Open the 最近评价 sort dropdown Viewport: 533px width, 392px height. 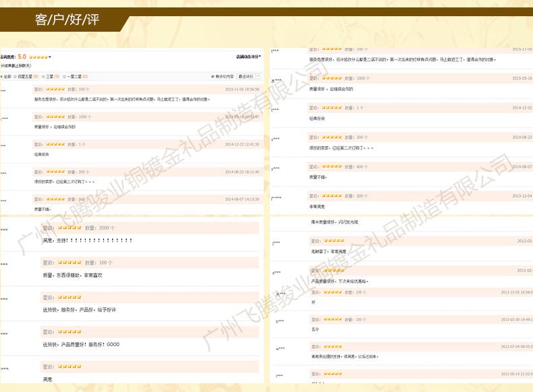click(x=248, y=76)
